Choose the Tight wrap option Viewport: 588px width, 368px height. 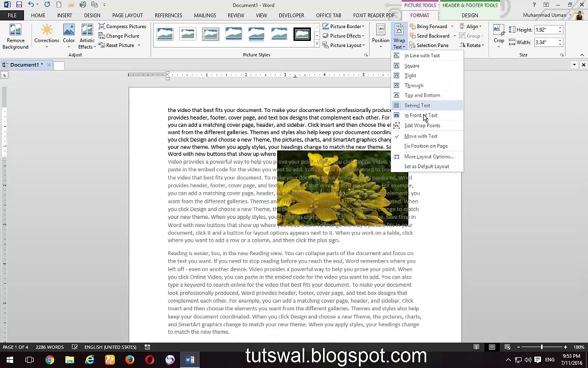point(427,76)
